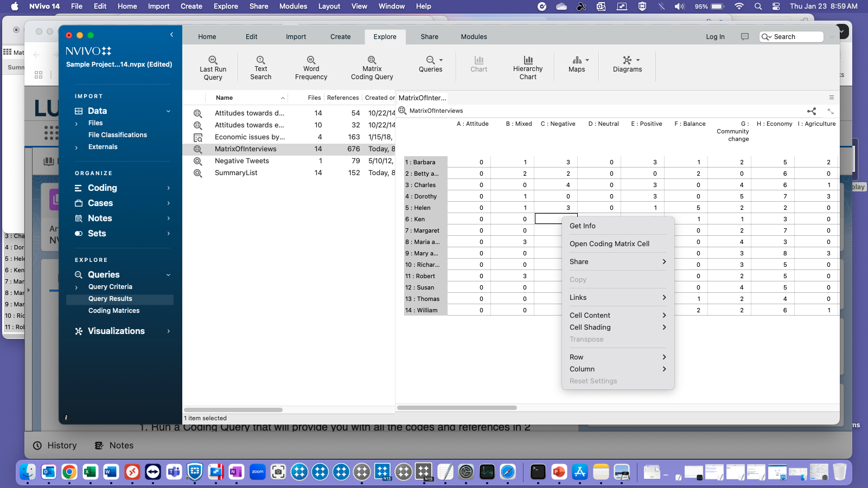The image size is (868, 488).
Task: Open the matrix view options hamburger menu
Action: coord(832,98)
